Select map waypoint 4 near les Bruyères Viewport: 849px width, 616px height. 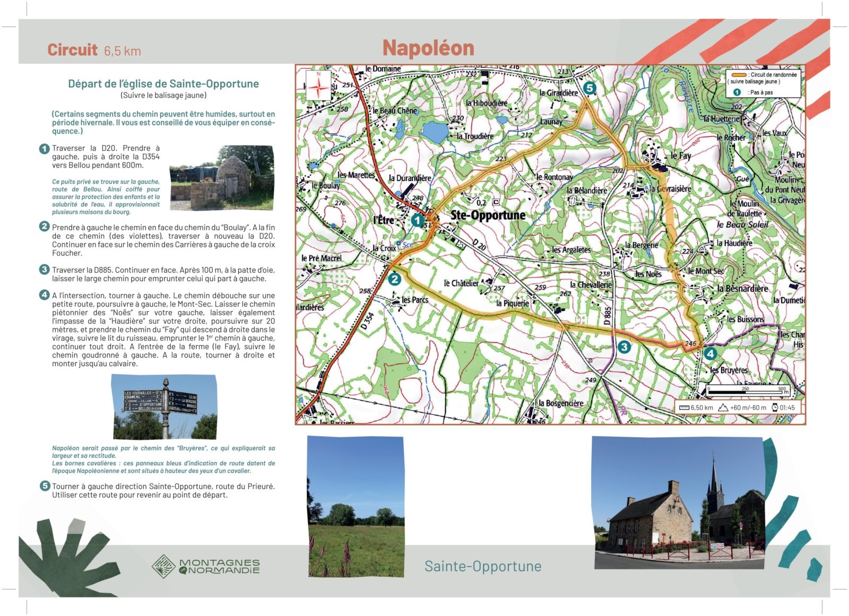point(710,353)
